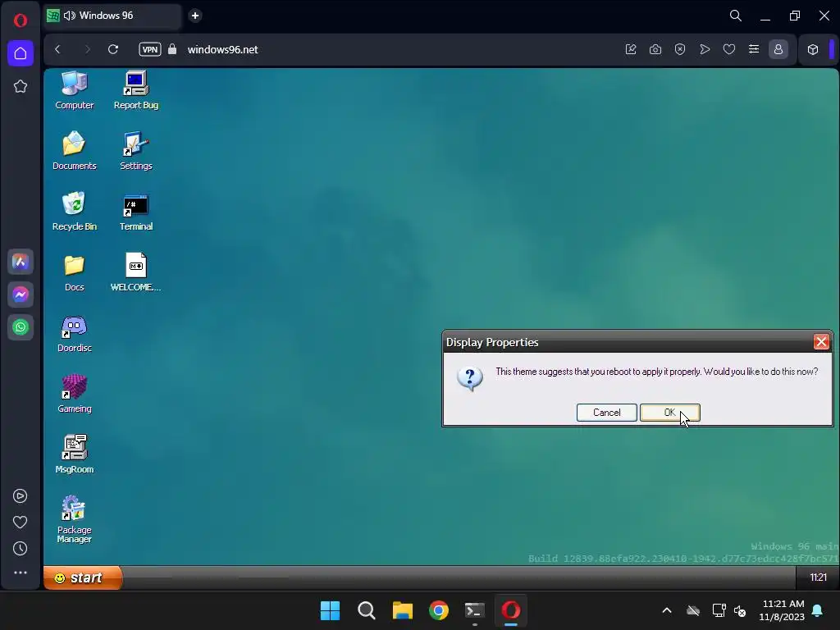Launch the Settings desktop shortcut
The height and width of the screenshot is (630, 840).
[135, 151]
